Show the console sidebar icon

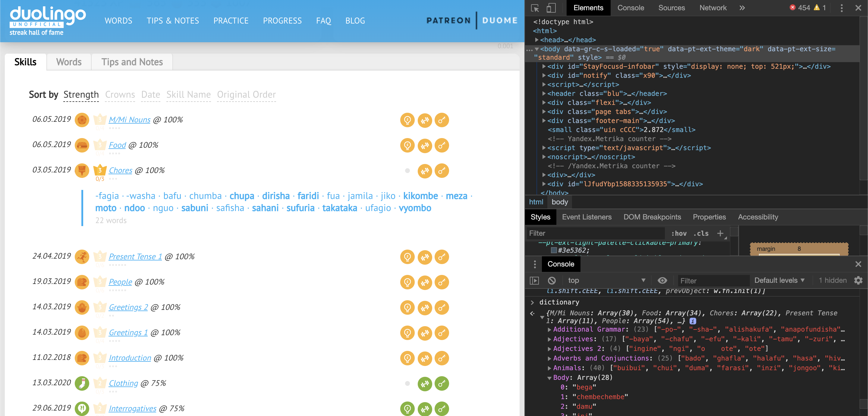coord(534,280)
